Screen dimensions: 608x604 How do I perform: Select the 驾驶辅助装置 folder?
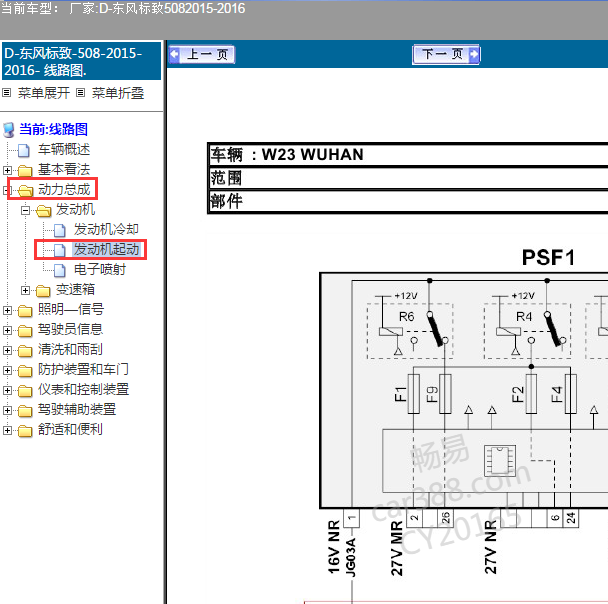[x=77, y=410]
